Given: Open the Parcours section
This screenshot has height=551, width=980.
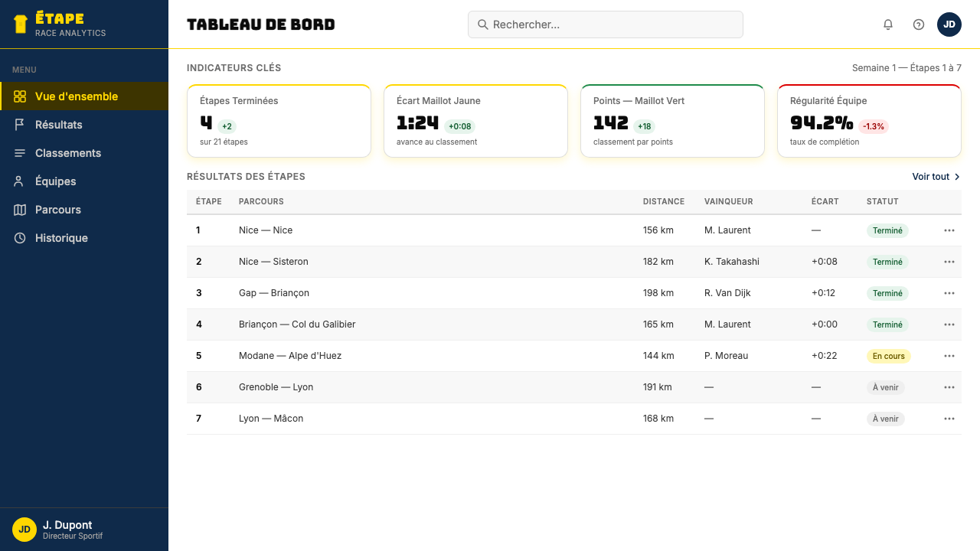Looking at the screenshot, I should pyautogui.click(x=84, y=210).
